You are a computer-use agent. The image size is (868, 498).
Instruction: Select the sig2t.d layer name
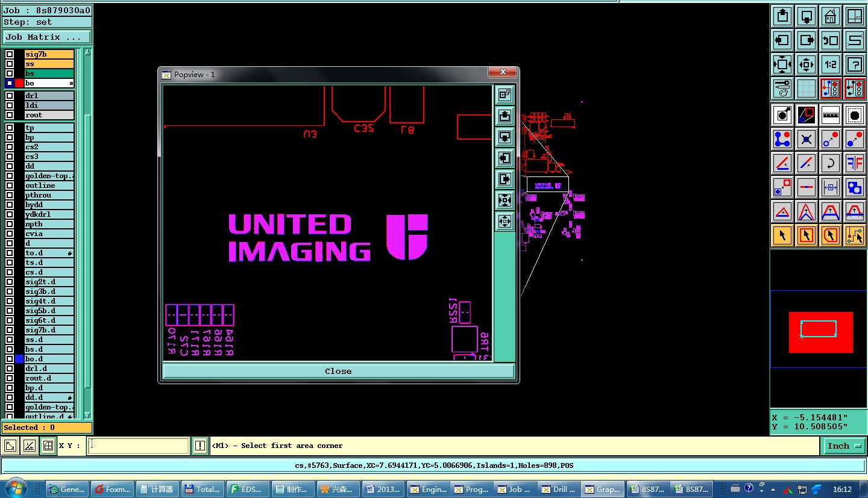[x=49, y=282]
